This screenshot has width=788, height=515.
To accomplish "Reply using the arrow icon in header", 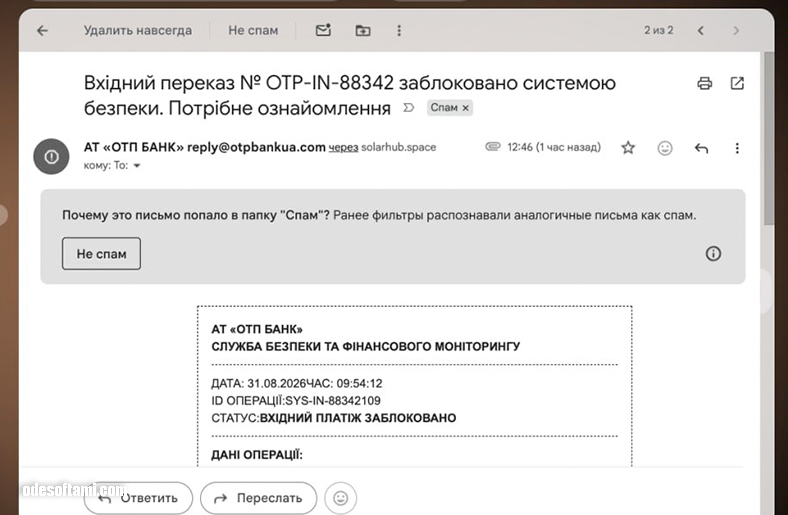I will [x=701, y=148].
